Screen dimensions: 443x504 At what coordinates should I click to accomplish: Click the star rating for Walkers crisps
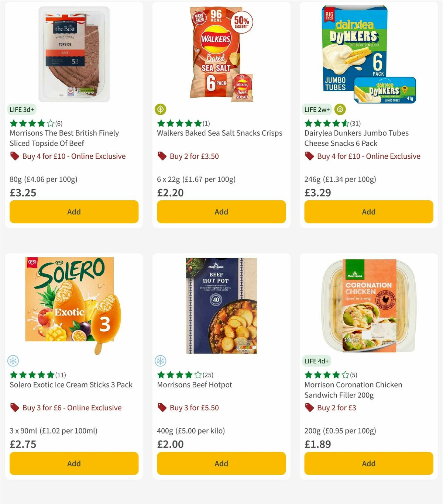point(177,123)
